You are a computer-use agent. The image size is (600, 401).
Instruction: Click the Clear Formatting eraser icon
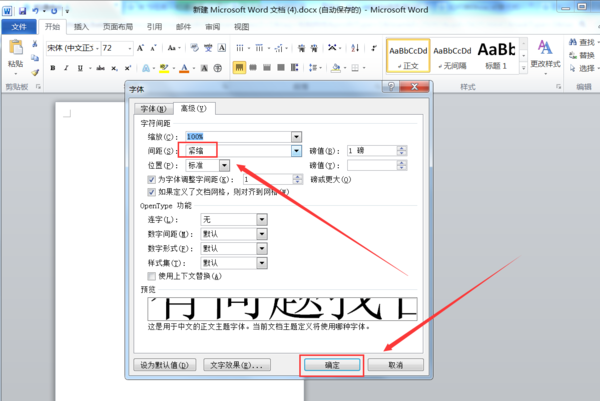[x=195, y=48]
